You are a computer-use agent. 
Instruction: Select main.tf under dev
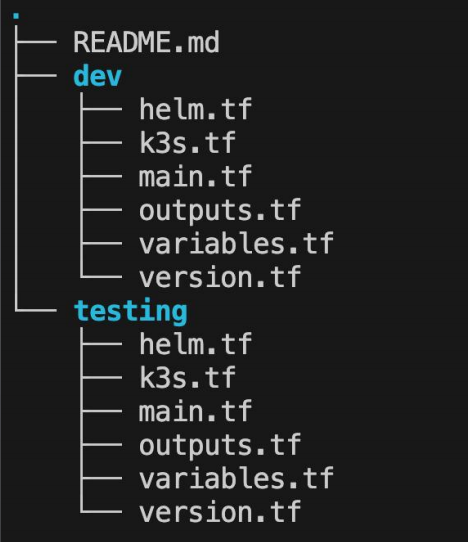[x=196, y=176]
